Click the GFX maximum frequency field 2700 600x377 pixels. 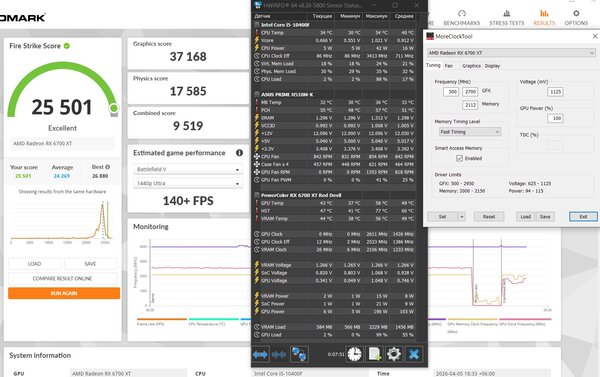click(x=470, y=92)
